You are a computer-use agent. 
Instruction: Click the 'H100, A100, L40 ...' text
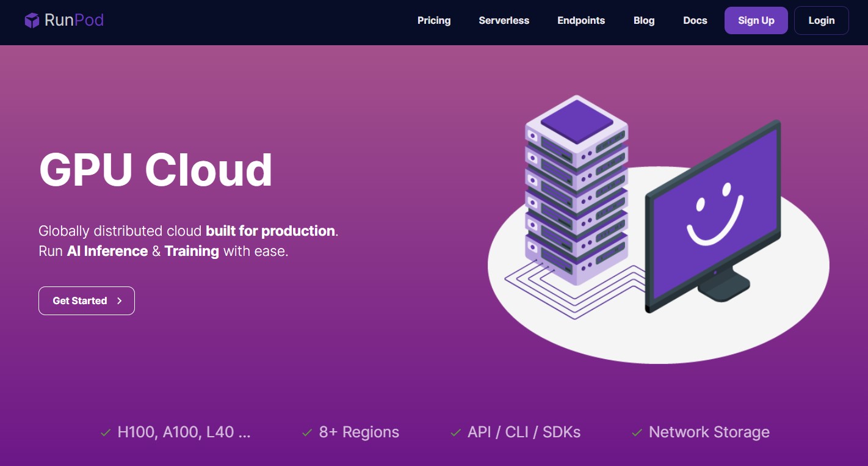[x=184, y=432]
